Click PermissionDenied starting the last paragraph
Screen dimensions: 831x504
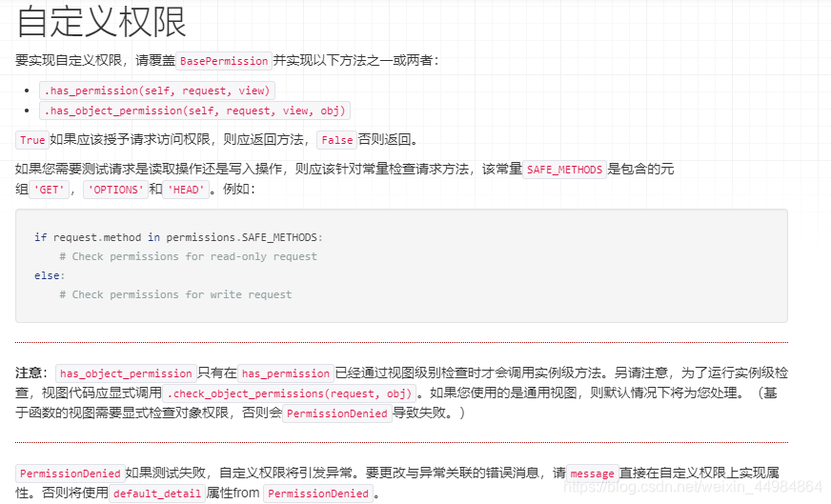(70, 474)
